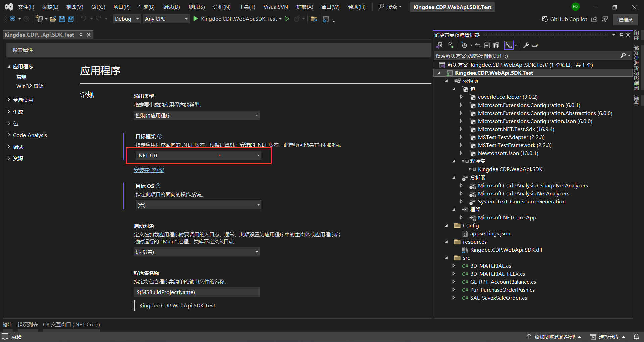This screenshot has width=644, height=342.
Task: Click the show all files icon
Action: [x=496, y=45]
